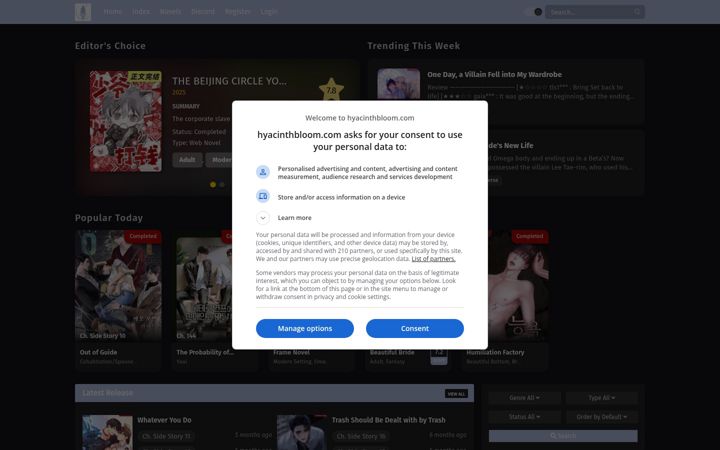The width and height of the screenshot is (720, 450).
Task: Open the Status All dropdown
Action: click(524, 417)
